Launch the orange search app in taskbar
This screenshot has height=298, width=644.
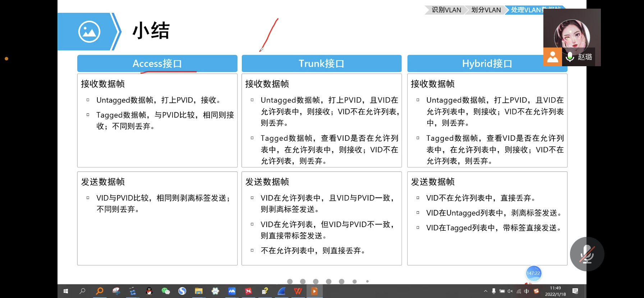pos(100,291)
